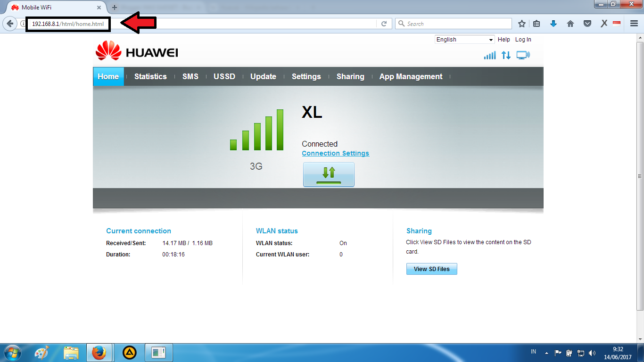
Task: Click the data transfer up/down arrows icon
Action: (505, 55)
